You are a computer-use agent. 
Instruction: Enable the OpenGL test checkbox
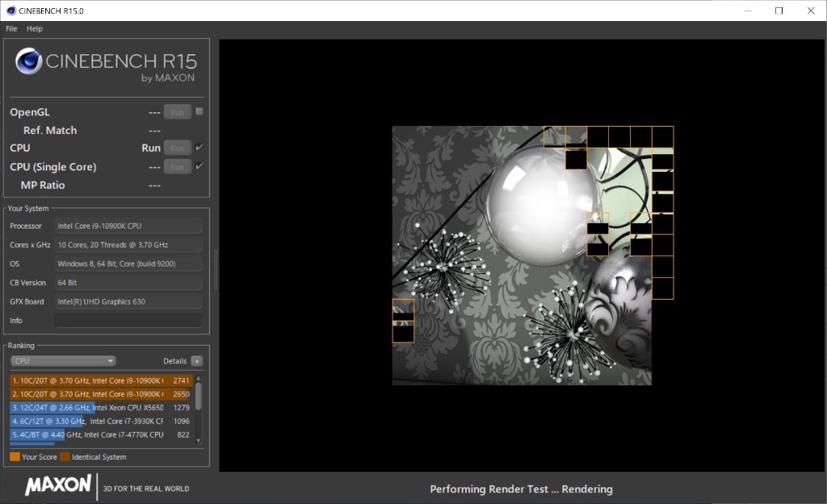click(199, 111)
